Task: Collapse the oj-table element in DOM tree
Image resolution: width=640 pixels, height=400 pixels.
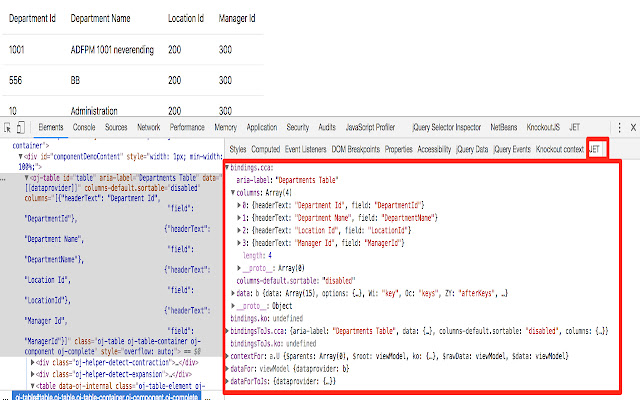Action: point(27,178)
